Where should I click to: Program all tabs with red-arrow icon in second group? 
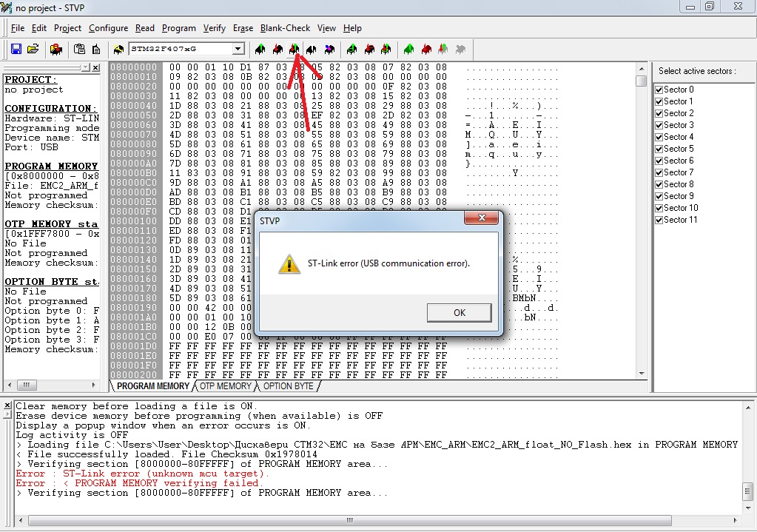tap(369, 50)
